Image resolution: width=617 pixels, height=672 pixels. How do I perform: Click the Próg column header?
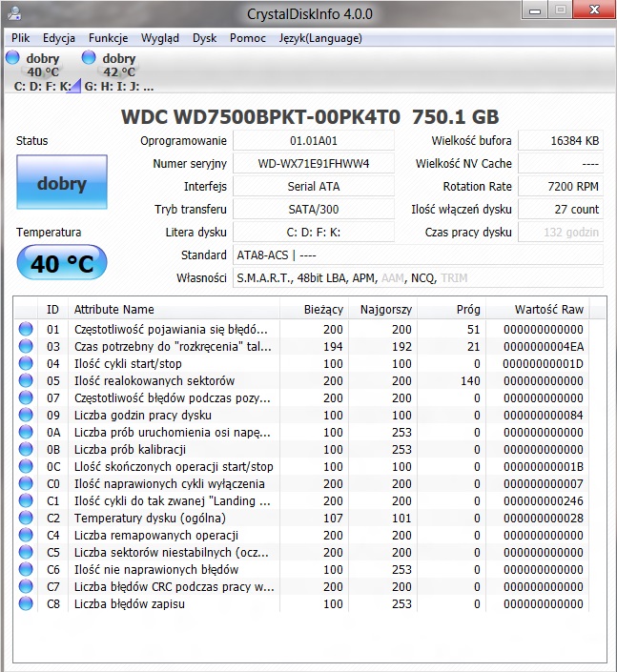(451, 309)
